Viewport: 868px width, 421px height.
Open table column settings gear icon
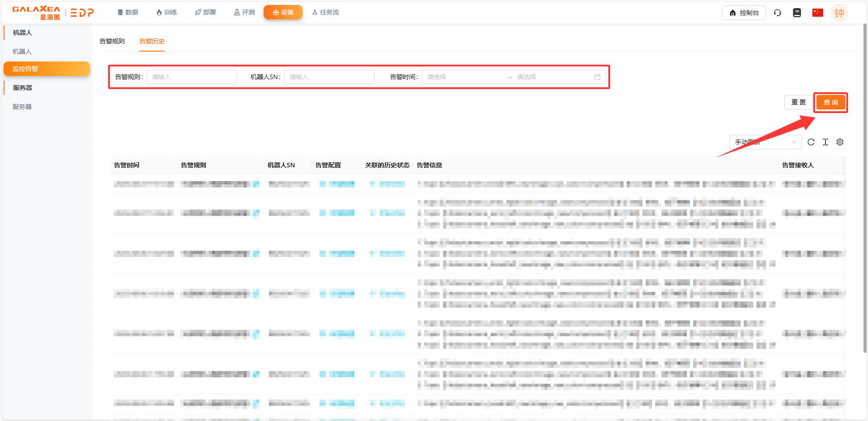[x=840, y=142]
